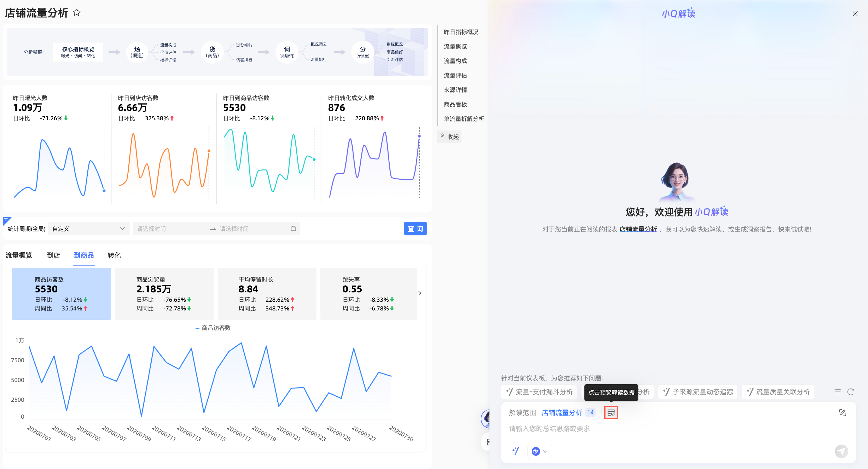The width and height of the screenshot is (868, 469).
Task: Select suggestion 子来源流量动态追踪
Action: [x=697, y=392]
